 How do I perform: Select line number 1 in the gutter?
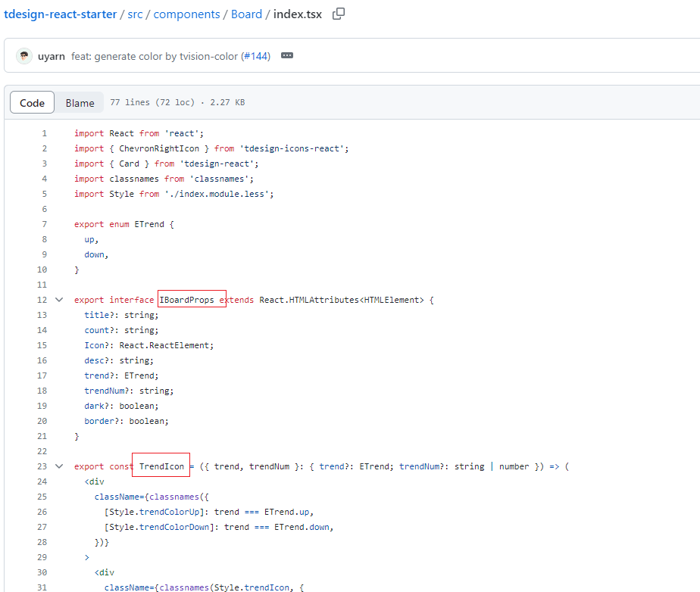pyautogui.click(x=44, y=133)
